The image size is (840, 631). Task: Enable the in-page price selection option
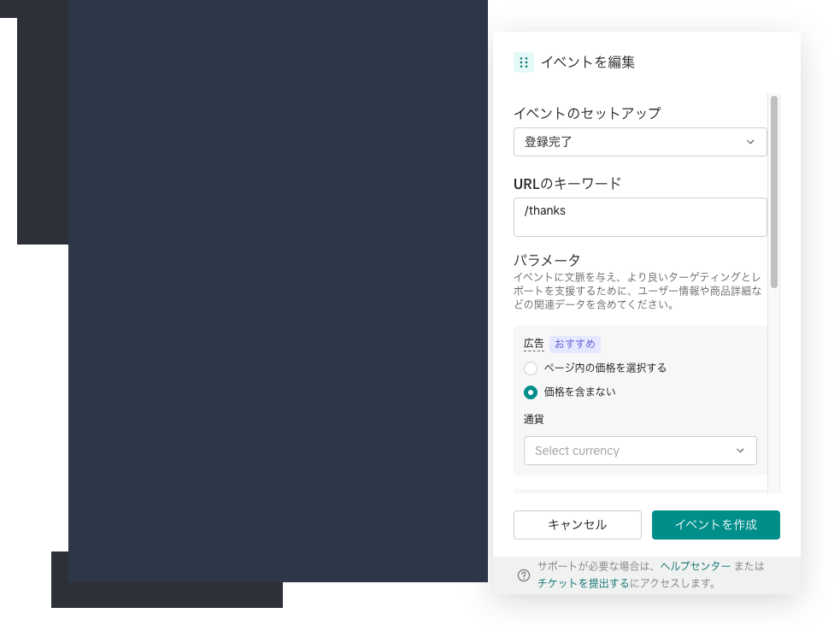click(531, 369)
